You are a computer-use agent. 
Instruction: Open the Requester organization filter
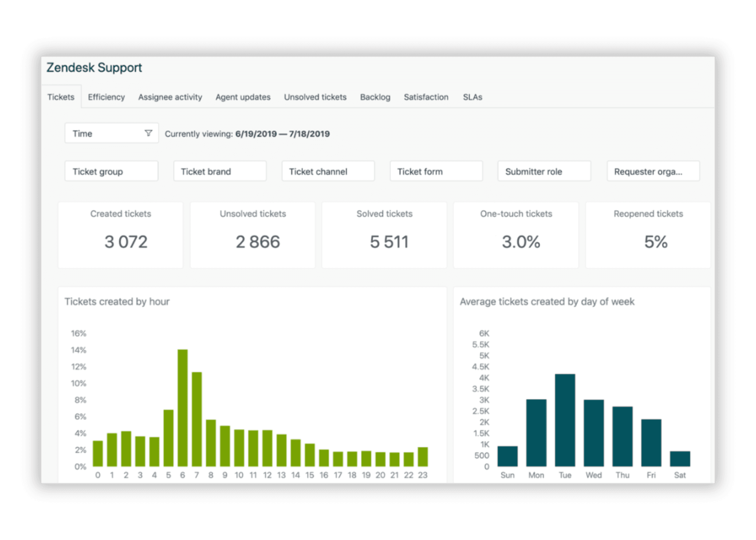pyautogui.click(x=653, y=171)
